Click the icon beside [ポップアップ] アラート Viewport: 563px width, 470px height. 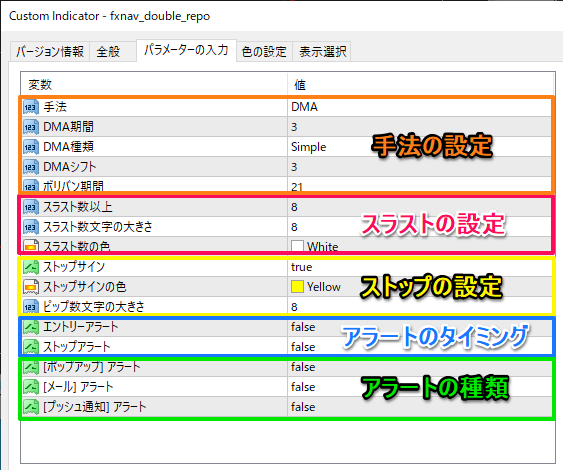[x=31, y=367]
